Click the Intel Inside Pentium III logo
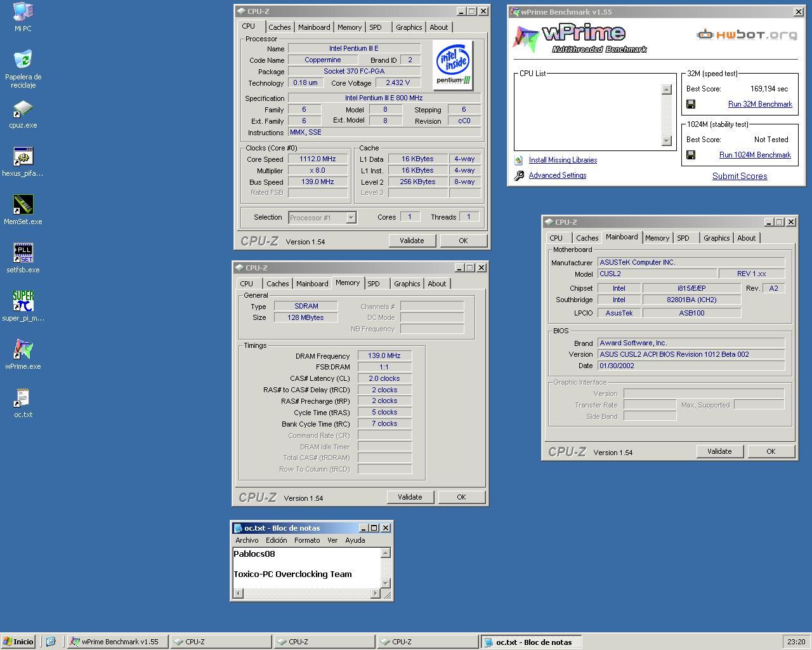This screenshot has height=650, width=812. (x=453, y=65)
